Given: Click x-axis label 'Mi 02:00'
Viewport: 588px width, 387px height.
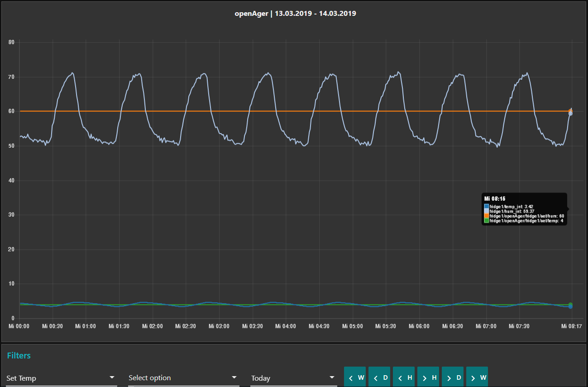Looking at the screenshot, I should tap(153, 326).
